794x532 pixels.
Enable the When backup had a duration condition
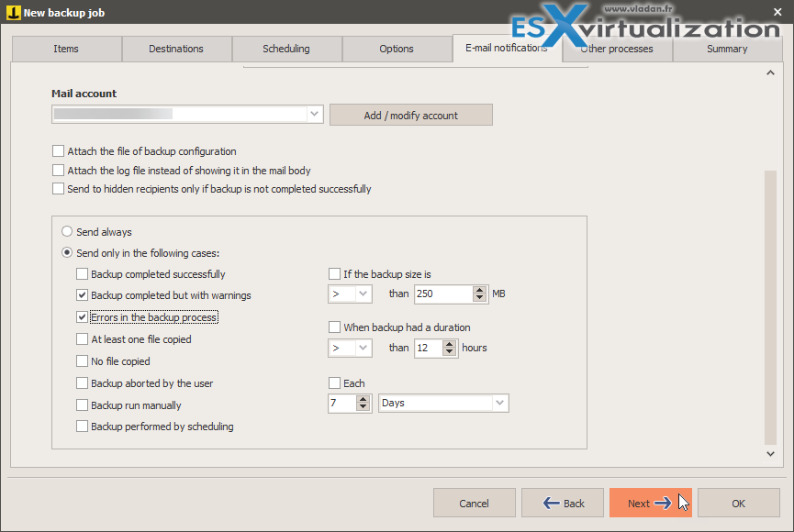[x=335, y=327]
